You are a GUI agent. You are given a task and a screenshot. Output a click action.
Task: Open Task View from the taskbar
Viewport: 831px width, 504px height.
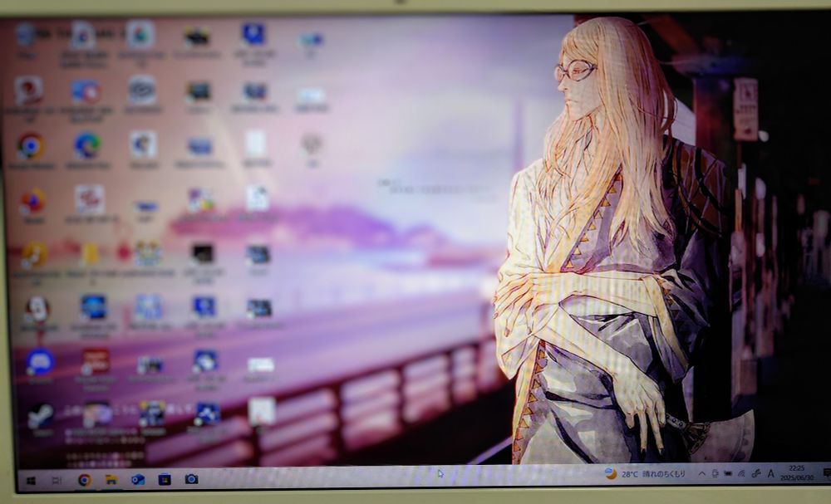[x=57, y=480]
